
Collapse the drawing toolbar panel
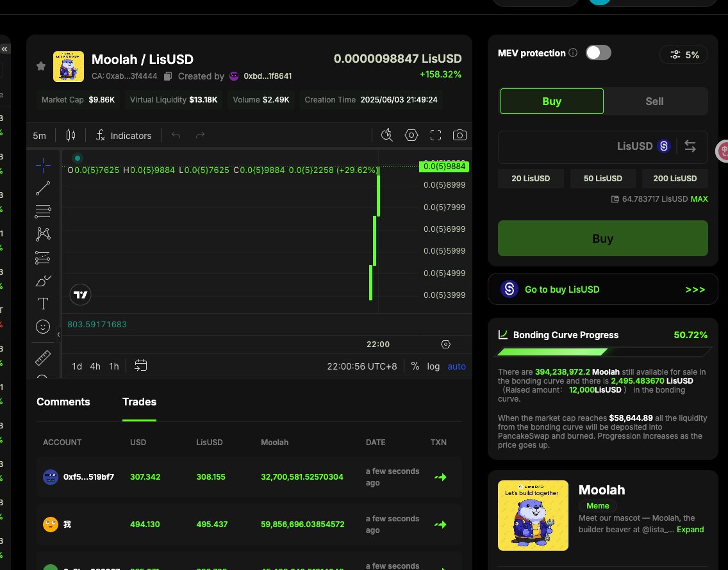point(58,334)
